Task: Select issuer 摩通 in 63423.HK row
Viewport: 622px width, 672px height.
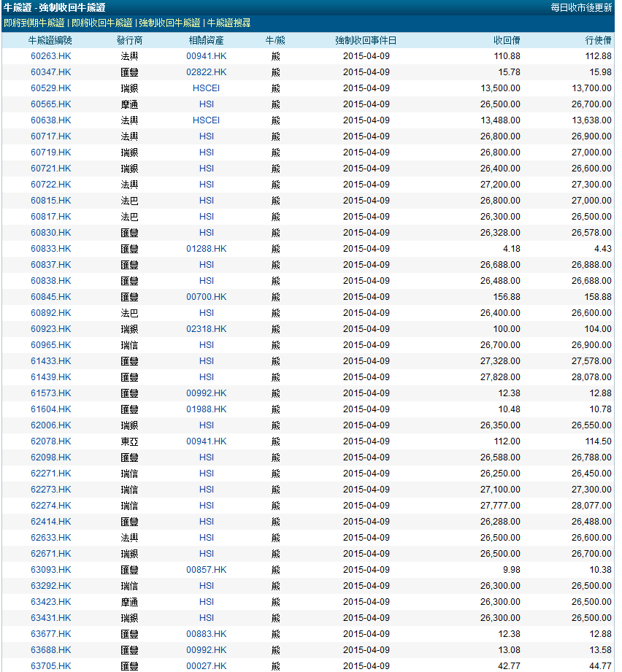Action: (x=129, y=602)
